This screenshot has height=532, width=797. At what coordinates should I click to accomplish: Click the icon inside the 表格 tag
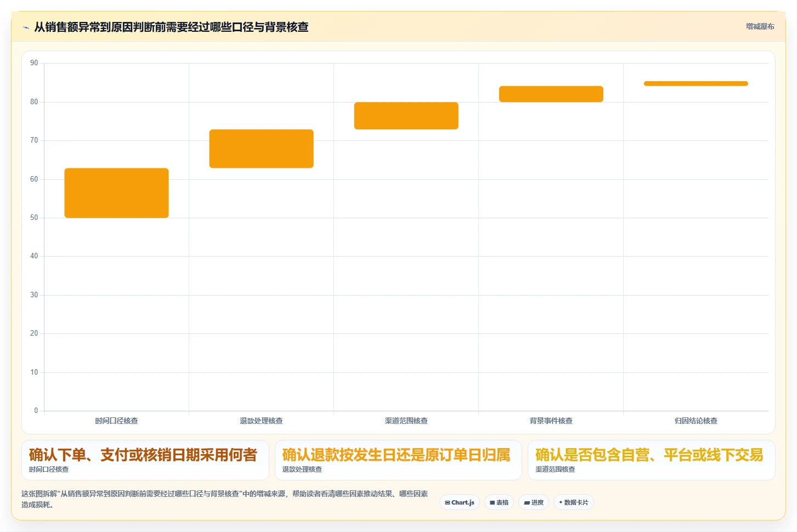click(493, 502)
